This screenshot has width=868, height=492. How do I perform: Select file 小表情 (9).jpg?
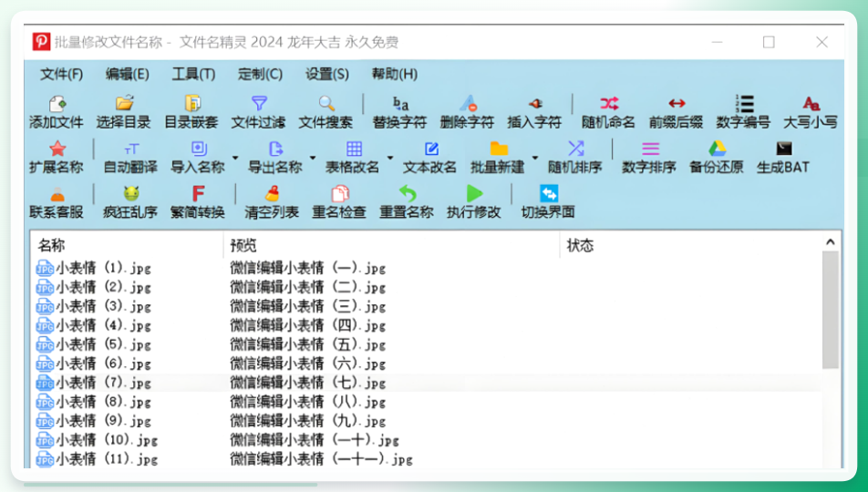pos(94,421)
